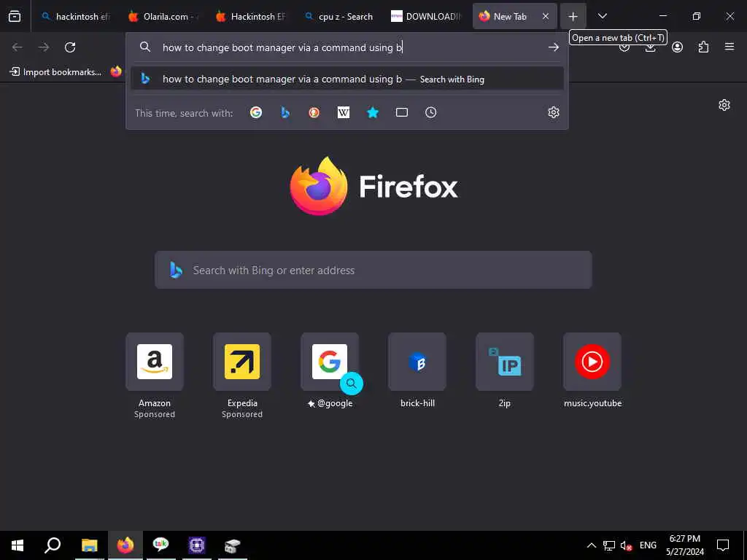The height and width of the screenshot is (560, 747).
Task: Open the muted volume tray icon
Action: point(626,545)
